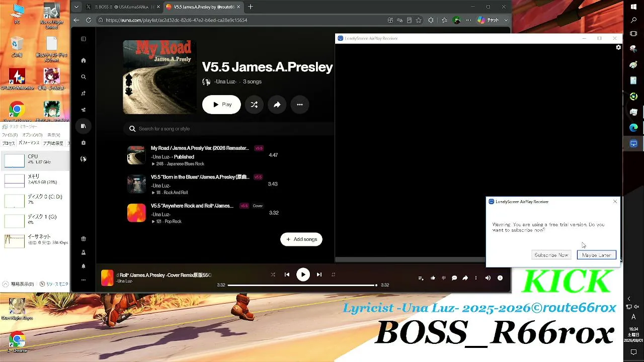644x362 pixels.
Task: Reload the browser page
Action: point(89,20)
